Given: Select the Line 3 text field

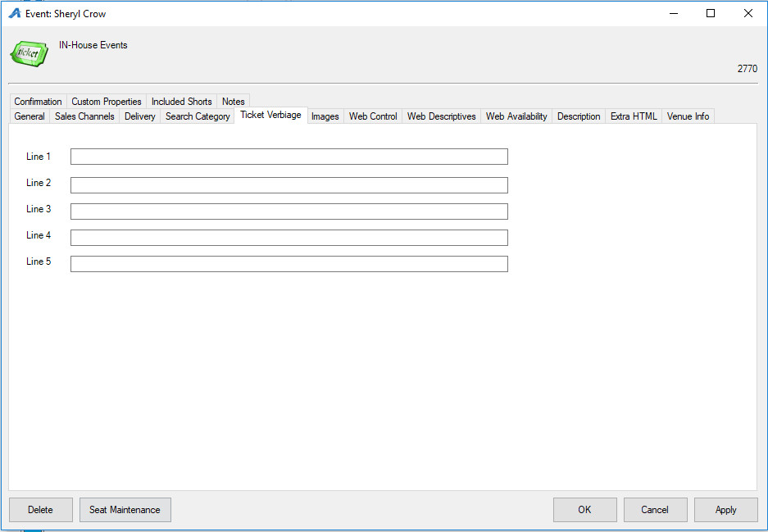Looking at the screenshot, I should [x=289, y=211].
